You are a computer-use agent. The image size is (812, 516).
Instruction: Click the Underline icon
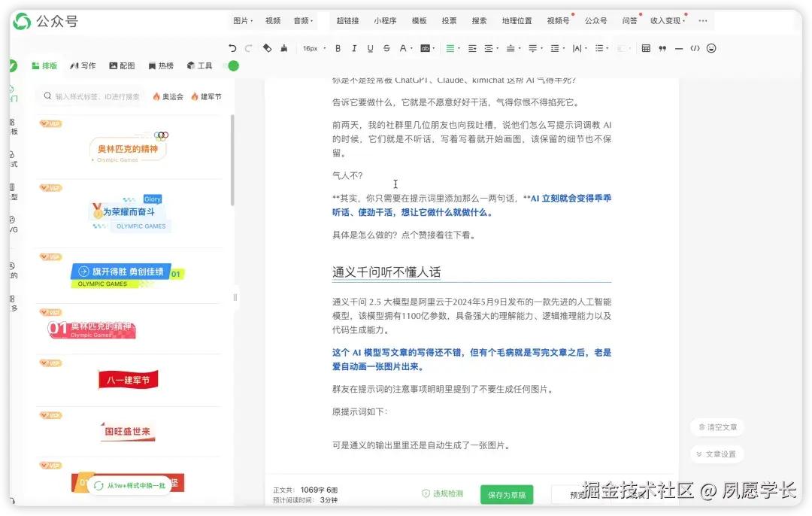pyautogui.click(x=370, y=47)
